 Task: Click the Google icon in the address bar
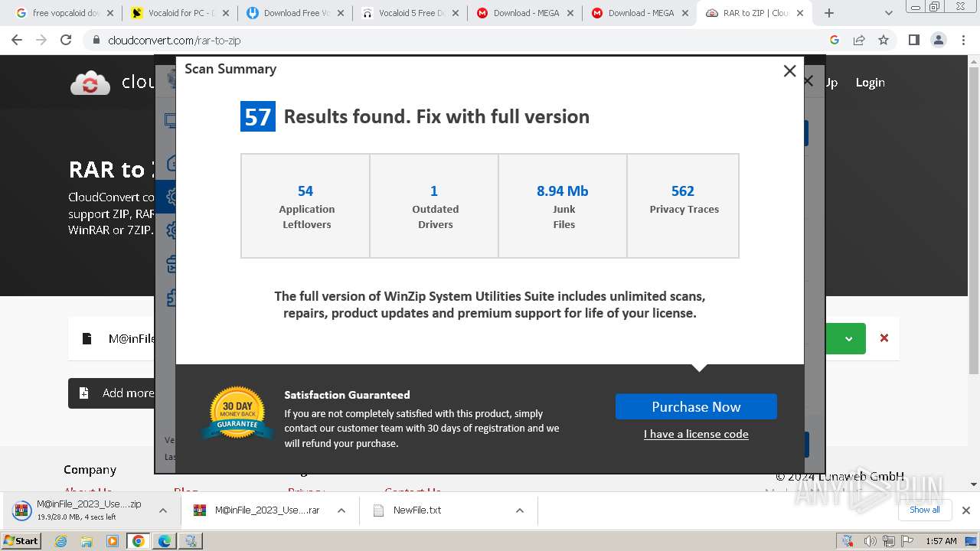[835, 40]
